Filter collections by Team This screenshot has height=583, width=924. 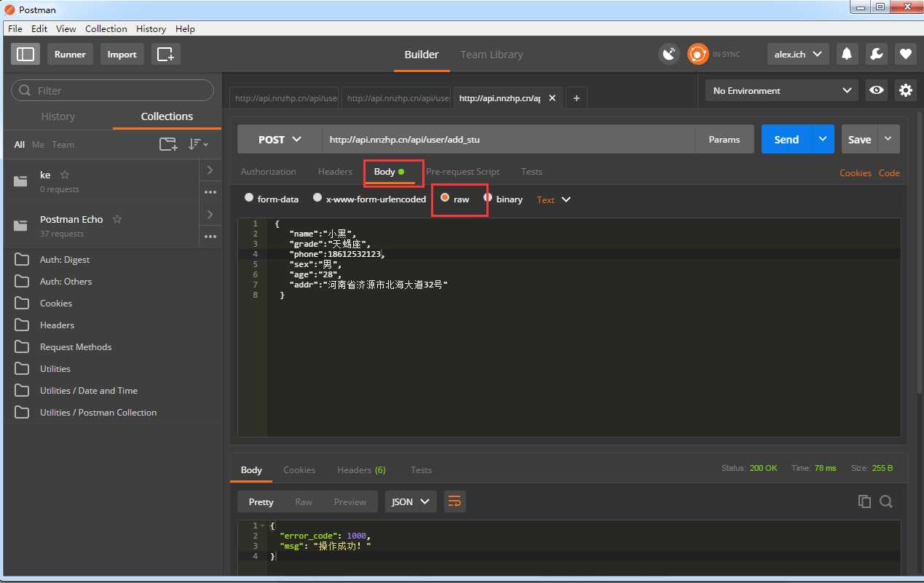click(x=63, y=144)
